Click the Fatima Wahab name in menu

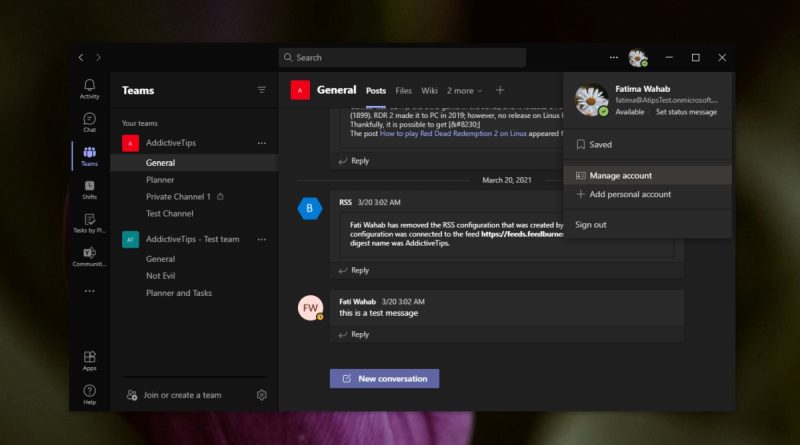pyautogui.click(x=642, y=89)
